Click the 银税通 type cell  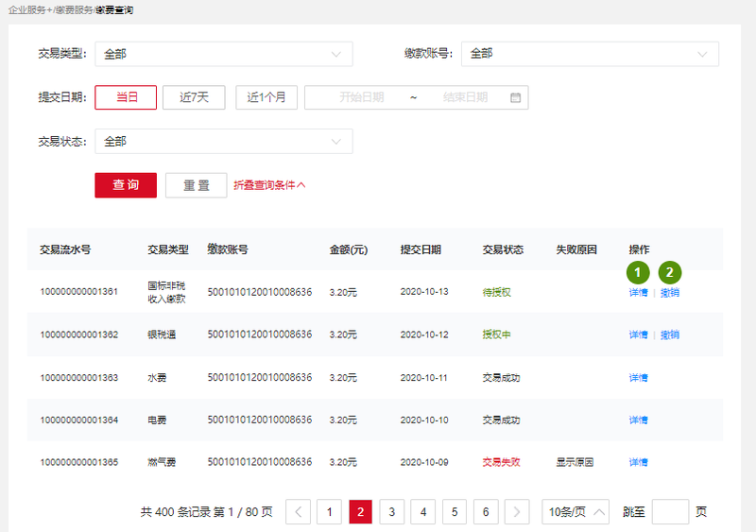click(162, 335)
